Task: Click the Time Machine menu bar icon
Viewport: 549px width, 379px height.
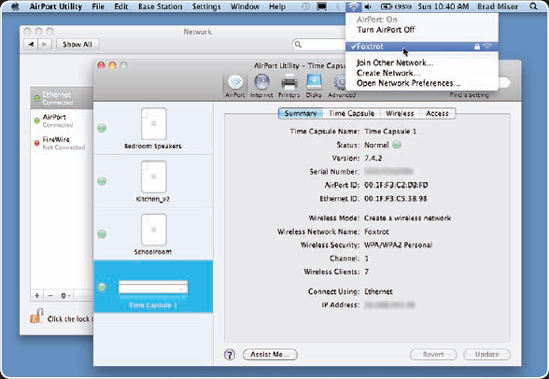Action: pos(306,7)
